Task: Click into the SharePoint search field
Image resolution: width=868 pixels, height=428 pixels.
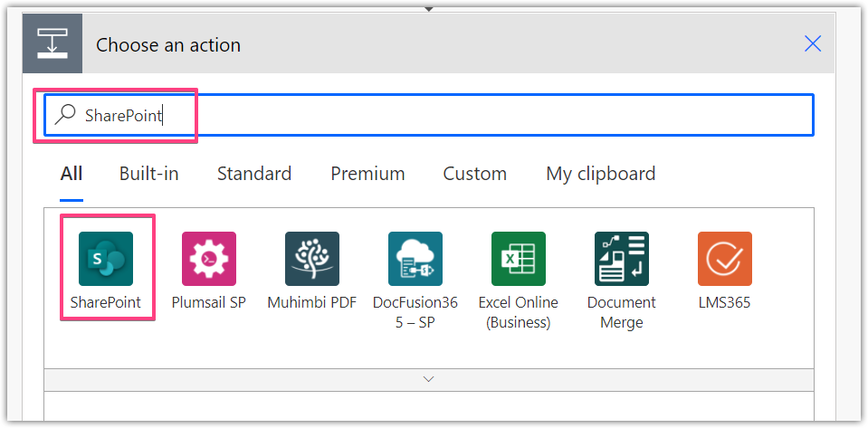Action: pyautogui.click(x=428, y=115)
